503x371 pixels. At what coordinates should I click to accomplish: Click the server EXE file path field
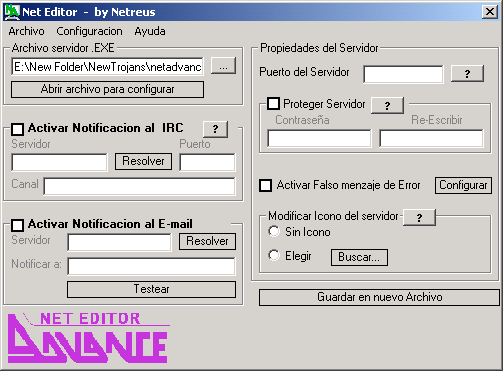107,66
